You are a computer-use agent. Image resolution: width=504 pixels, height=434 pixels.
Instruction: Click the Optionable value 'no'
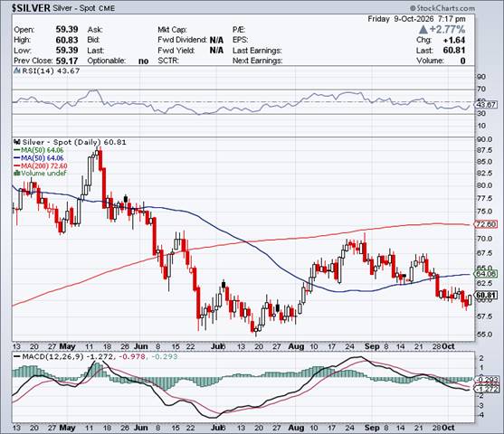coord(143,61)
